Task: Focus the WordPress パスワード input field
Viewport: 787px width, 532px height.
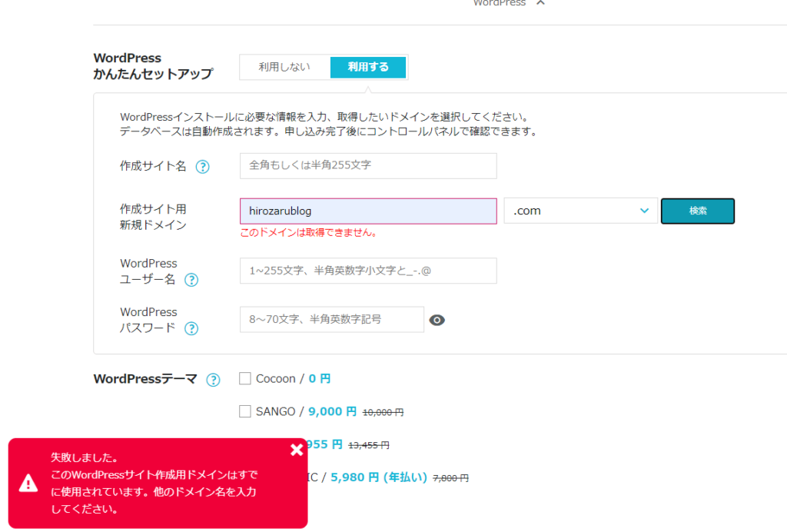Action: coord(332,319)
